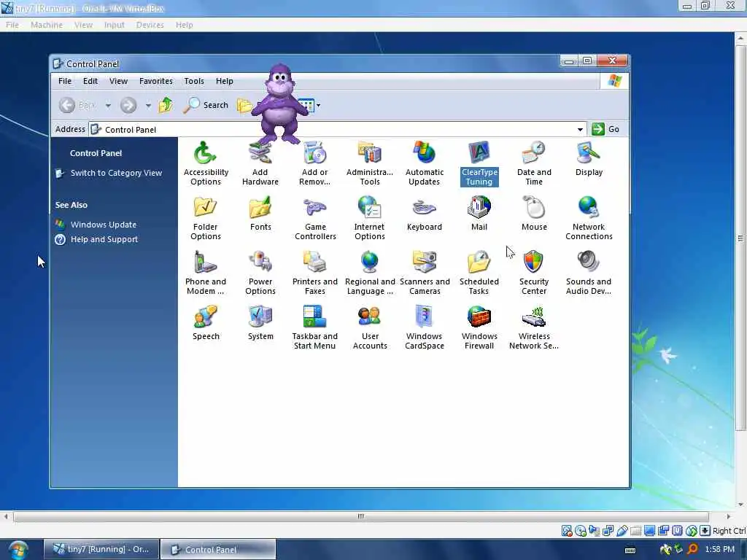
Task: Click the Up folder toolbar button
Action: [166, 105]
